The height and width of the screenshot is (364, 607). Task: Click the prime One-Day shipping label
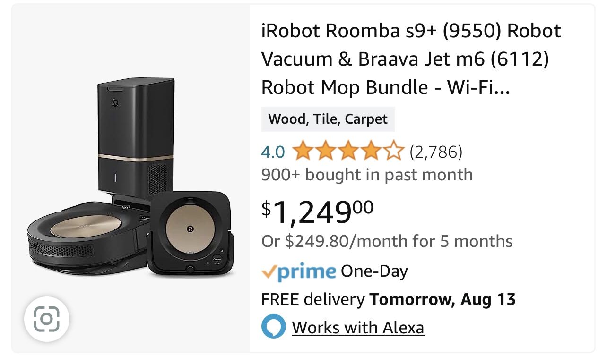(335, 271)
